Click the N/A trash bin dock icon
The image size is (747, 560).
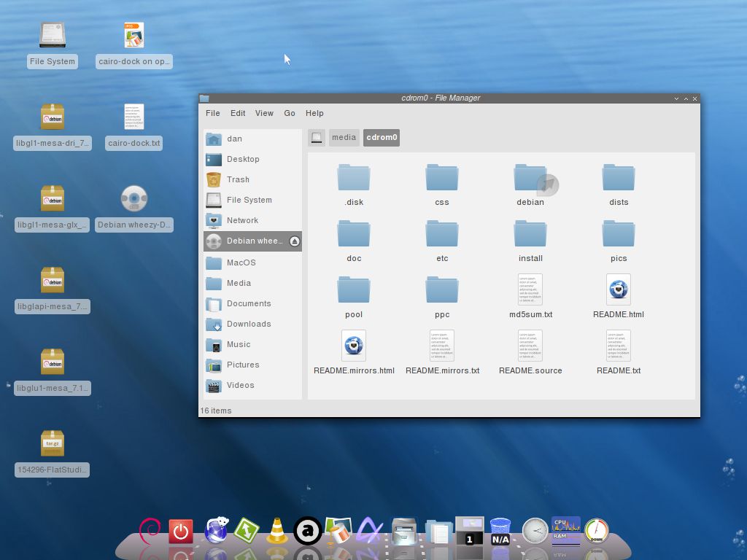[x=500, y=532]
